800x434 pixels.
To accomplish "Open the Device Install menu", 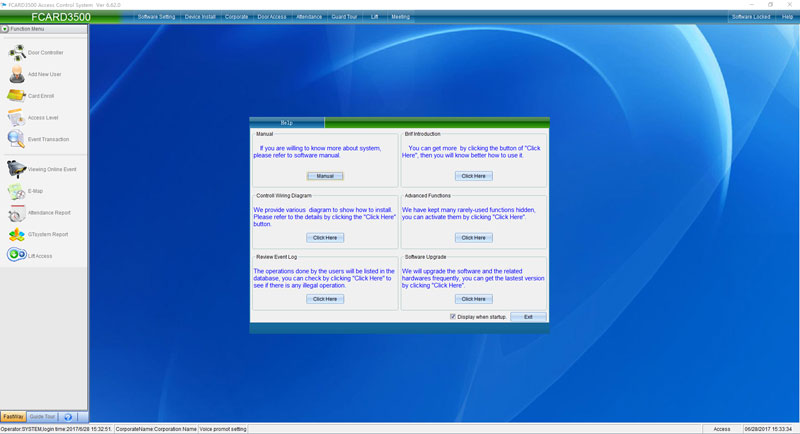I will [200, 17].
